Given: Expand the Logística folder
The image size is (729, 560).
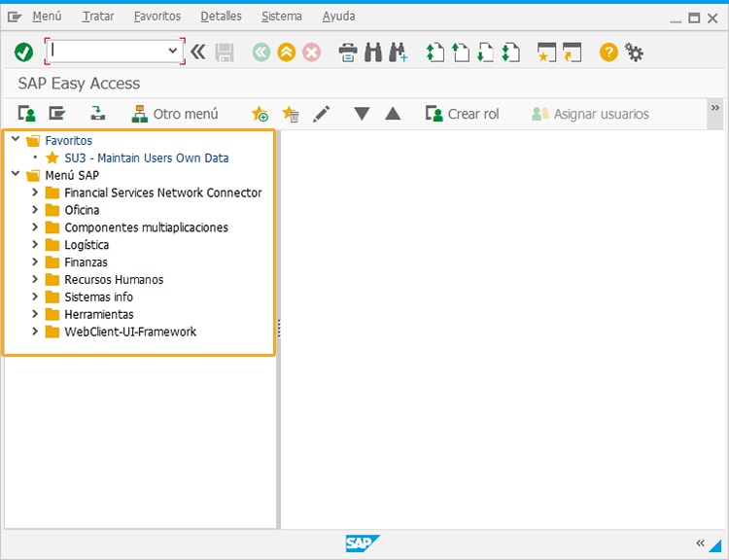Looking at the screenshot, I should 35,244.
